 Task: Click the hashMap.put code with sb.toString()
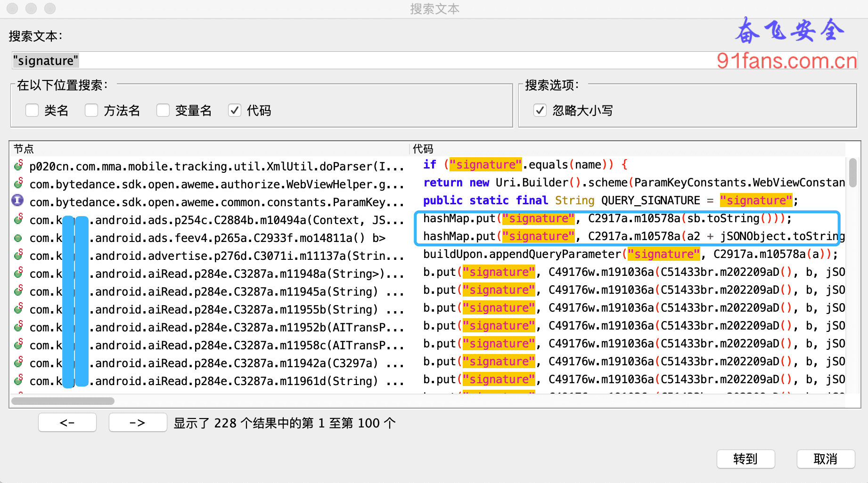coord(607,218)
